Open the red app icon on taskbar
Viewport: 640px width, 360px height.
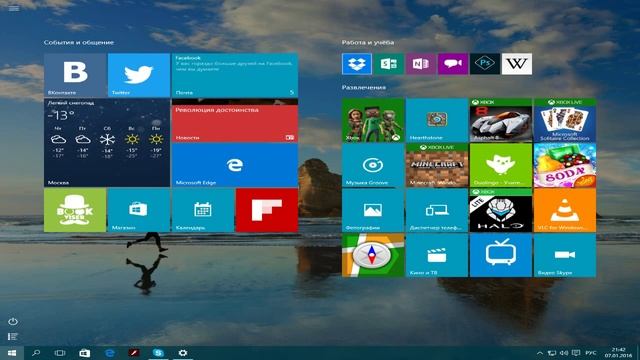pos(134,353)
